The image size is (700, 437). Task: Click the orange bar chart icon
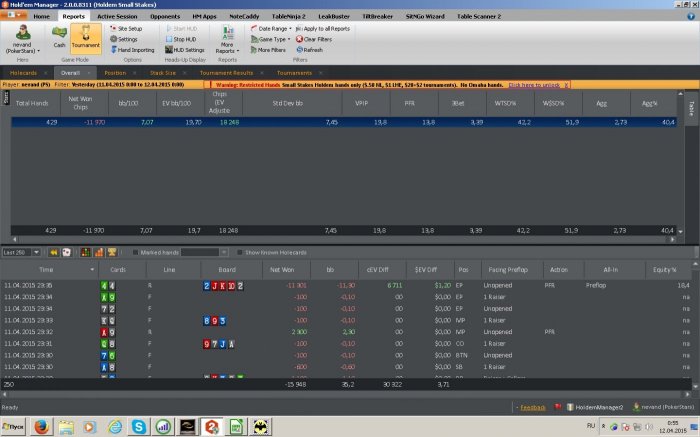99,253
